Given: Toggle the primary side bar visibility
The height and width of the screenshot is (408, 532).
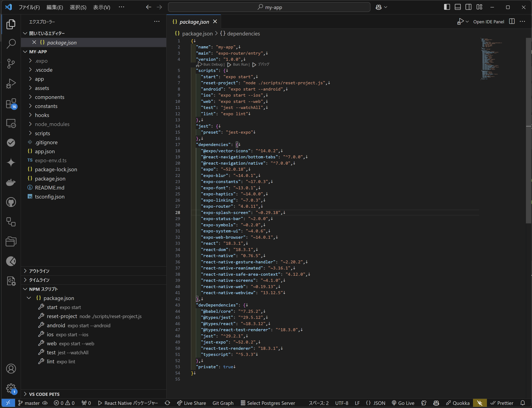Looking at the screenshot, I should (x=447, y=7).
